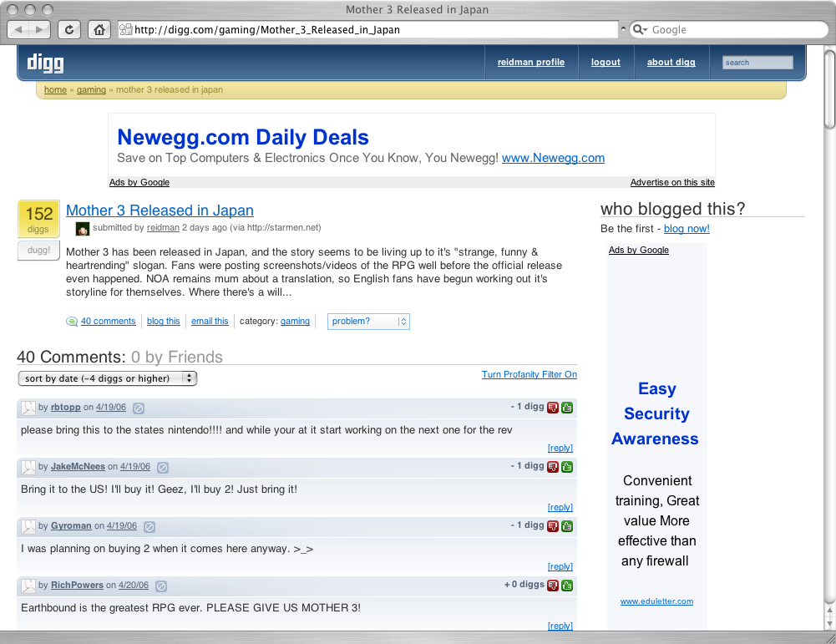The width and height of the screenshot is (836, 644).
Task: Open www.eduletter.com sidebar ad link
Action: coord(656,601)
